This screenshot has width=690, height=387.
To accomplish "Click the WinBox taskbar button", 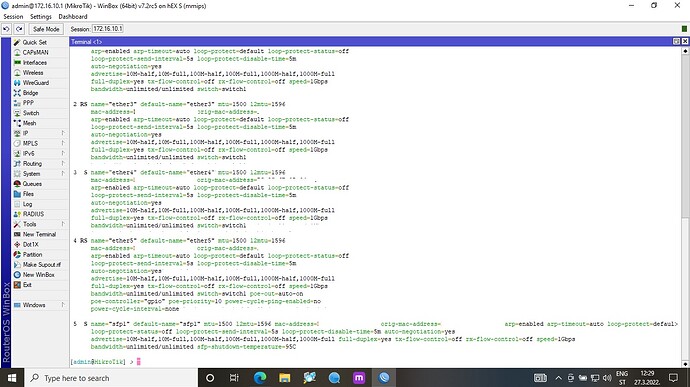I will (384, 378).
